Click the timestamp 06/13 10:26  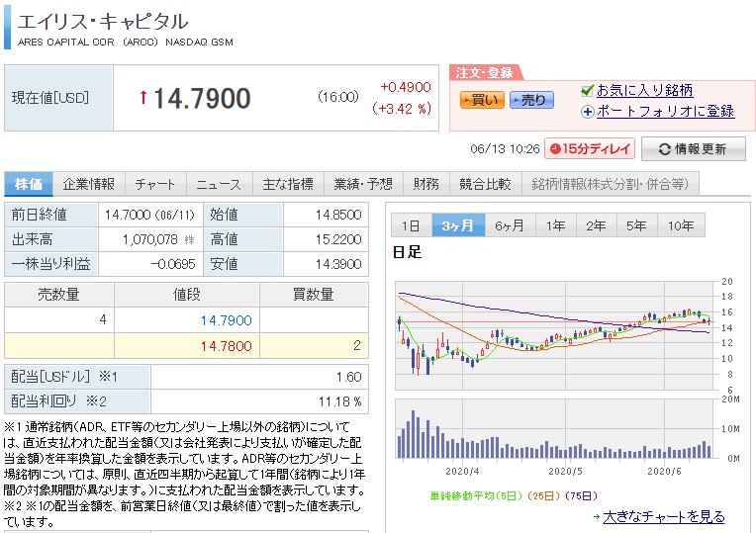pyautogui.click(x=505, y=149)
